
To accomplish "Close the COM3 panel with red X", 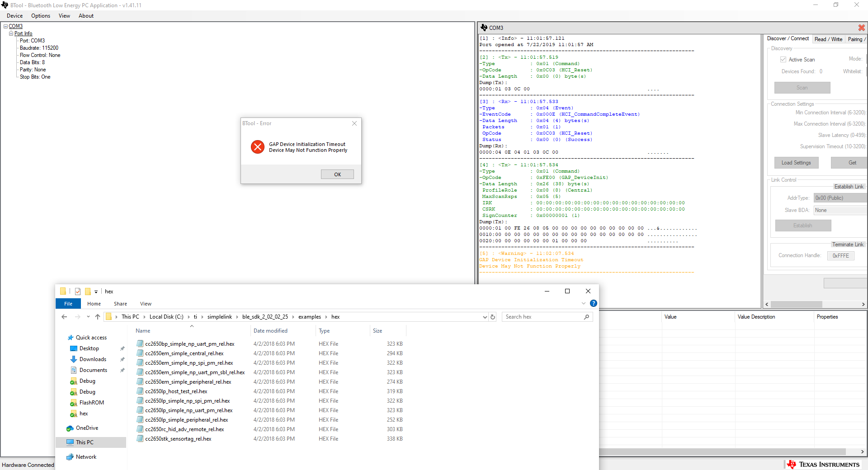I will (862, 28).
